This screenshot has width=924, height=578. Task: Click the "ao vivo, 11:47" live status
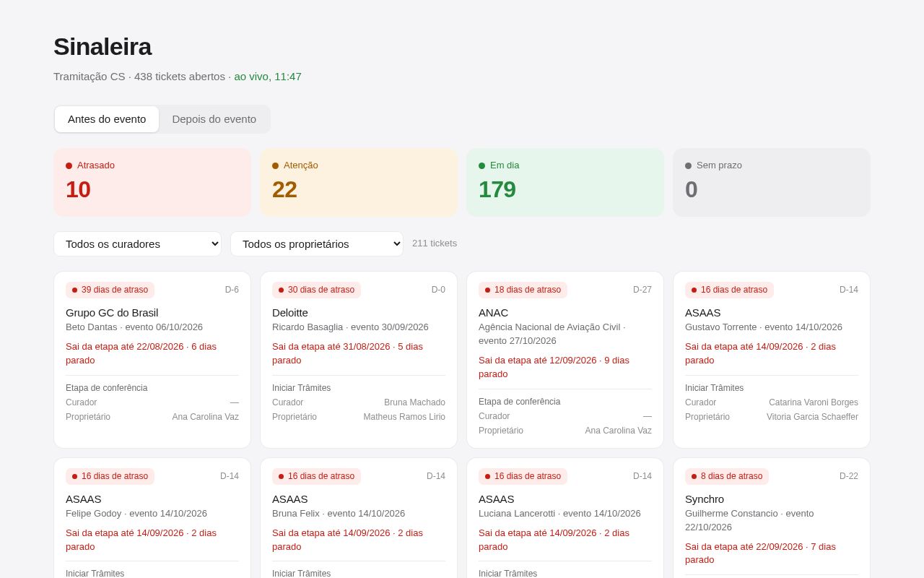click(268, 77)
